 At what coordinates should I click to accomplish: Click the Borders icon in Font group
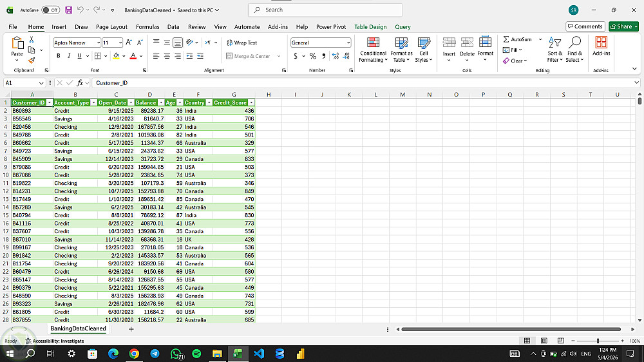coord(98,56)
